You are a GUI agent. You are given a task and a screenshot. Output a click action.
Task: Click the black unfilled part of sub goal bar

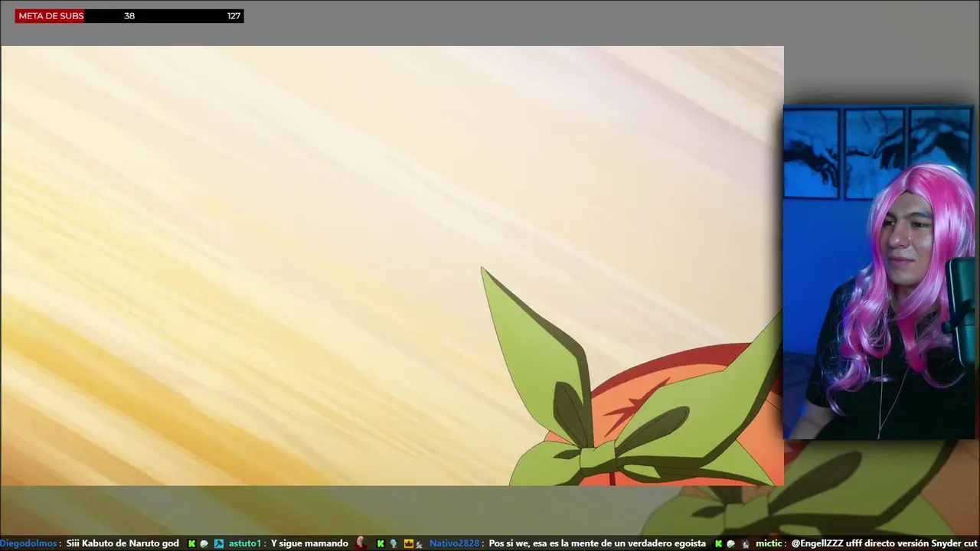pyautogui.click(x=164, y=15)
